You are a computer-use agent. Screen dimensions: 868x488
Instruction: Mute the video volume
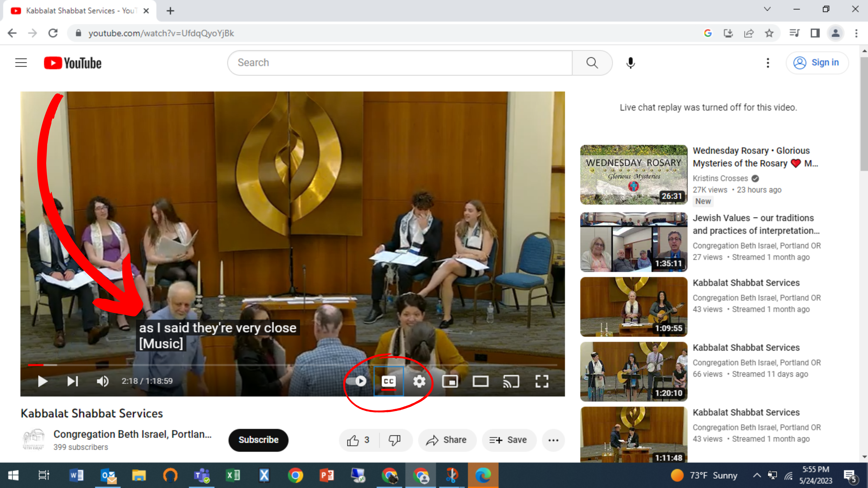point(102,381)
